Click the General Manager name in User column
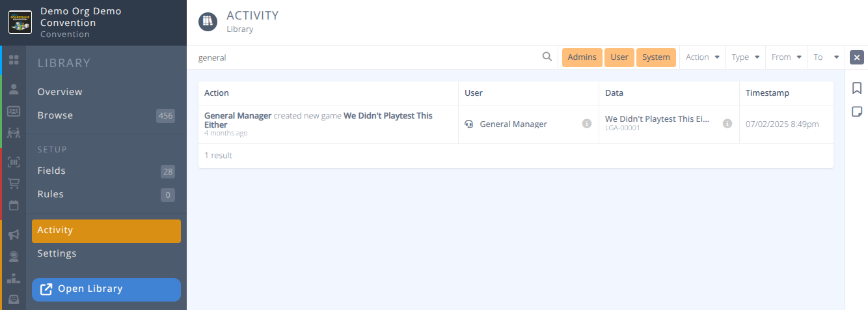Screen dimensions: 868x310 pos(513,124)
